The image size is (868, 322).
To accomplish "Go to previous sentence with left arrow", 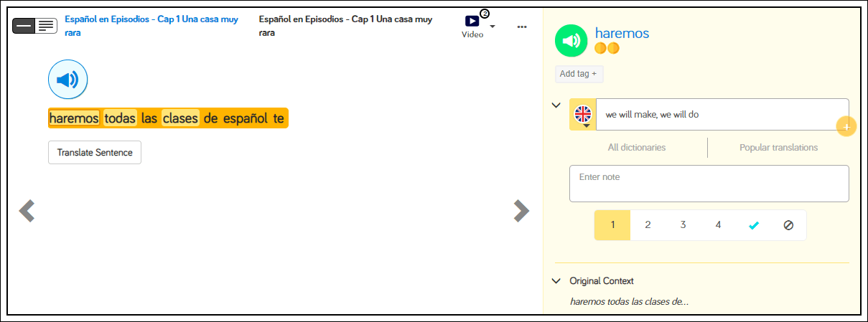I will tap(27, 210).
